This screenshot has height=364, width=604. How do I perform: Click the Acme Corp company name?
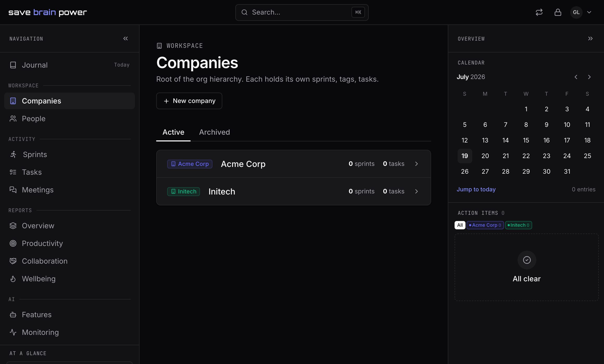[x=243, y=164]
